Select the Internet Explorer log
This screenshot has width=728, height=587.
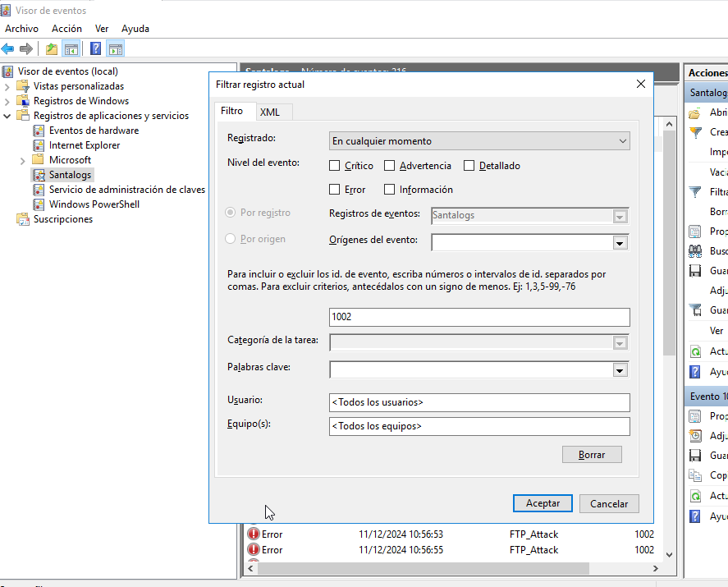(85, 145)
